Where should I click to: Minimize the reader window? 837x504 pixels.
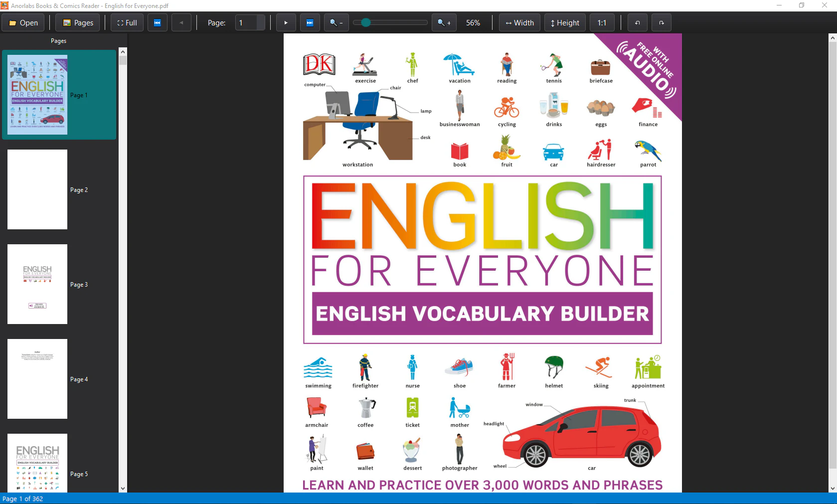pyautogui.click(x=779, y=5)
